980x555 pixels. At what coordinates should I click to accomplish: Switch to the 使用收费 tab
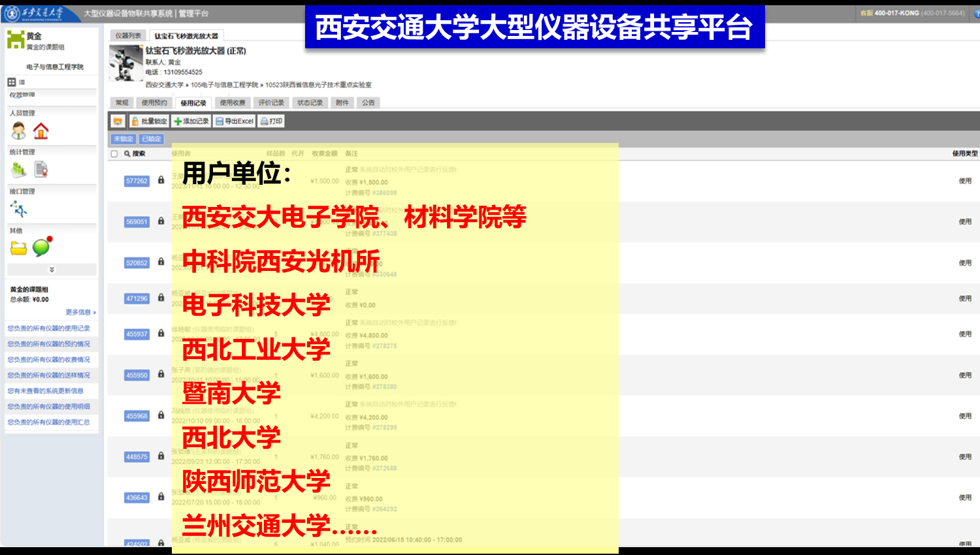233,103
